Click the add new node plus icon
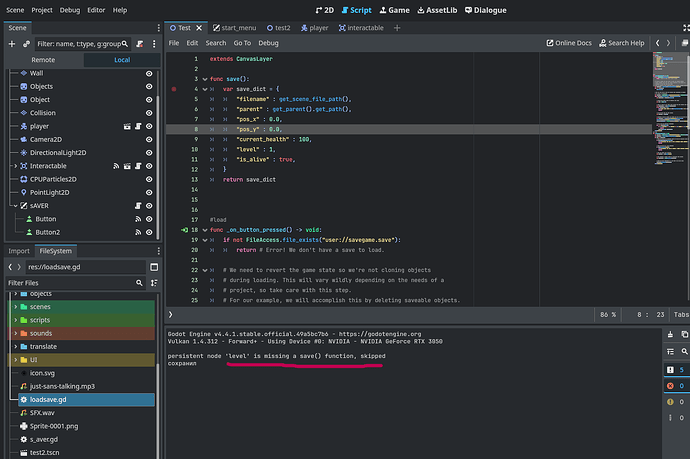The width and height of the screenshot is (690, 459). pyautogui.click(x=11, y=43)
